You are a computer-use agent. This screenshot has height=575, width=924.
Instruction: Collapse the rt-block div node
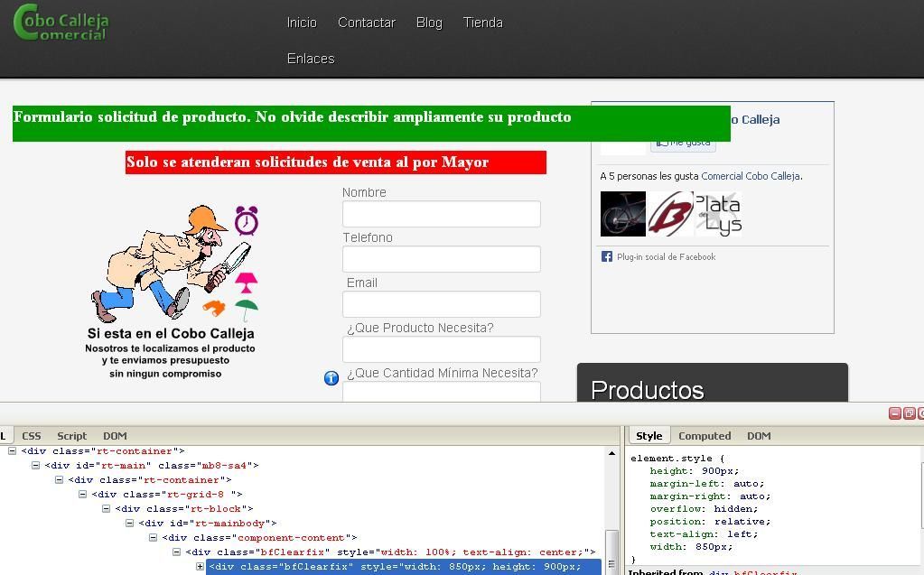[106, 508]
